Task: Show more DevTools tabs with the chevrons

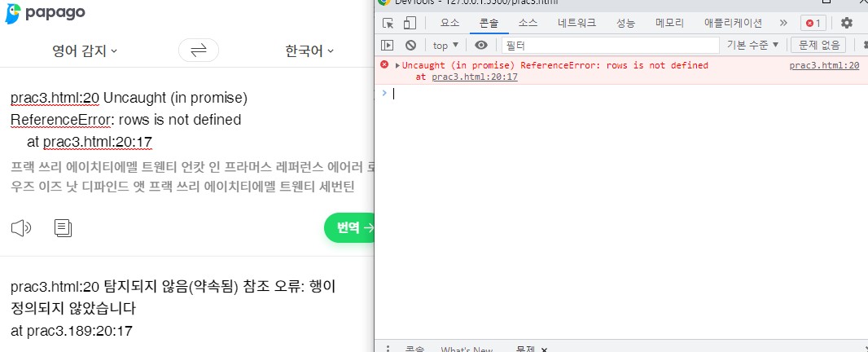Action: point(783,24)
